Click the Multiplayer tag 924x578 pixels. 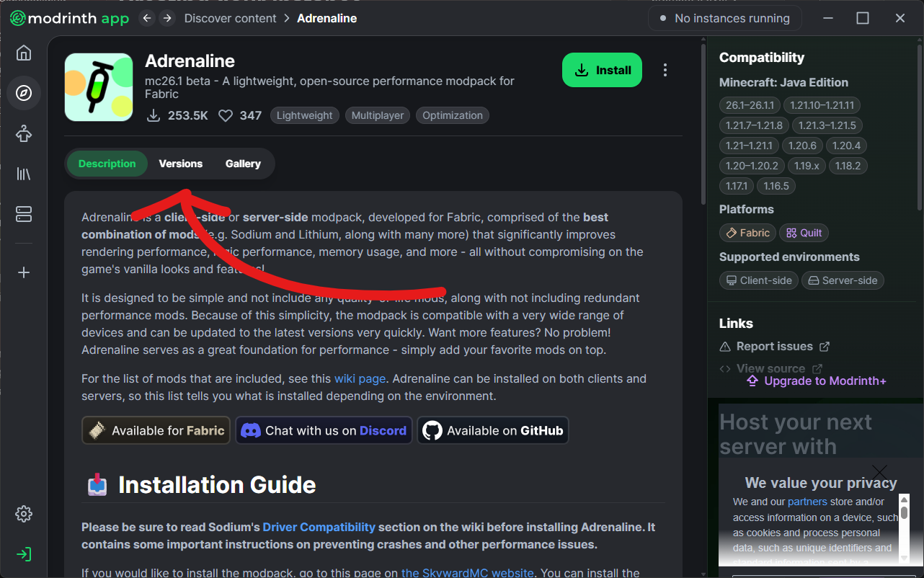coord(378,115)
